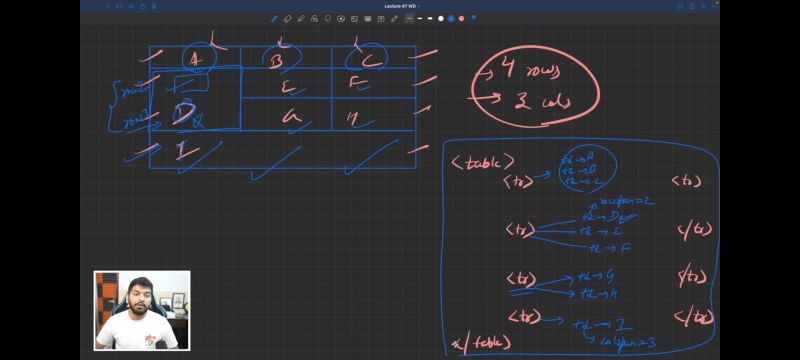Pick the blue pen color
The image size is (800, 360).
451,19
